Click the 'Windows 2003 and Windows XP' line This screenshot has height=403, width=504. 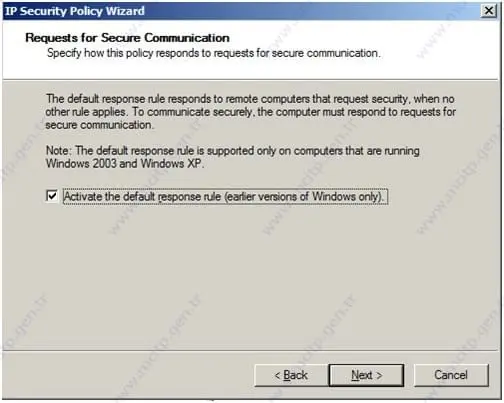tap(125, 164)
